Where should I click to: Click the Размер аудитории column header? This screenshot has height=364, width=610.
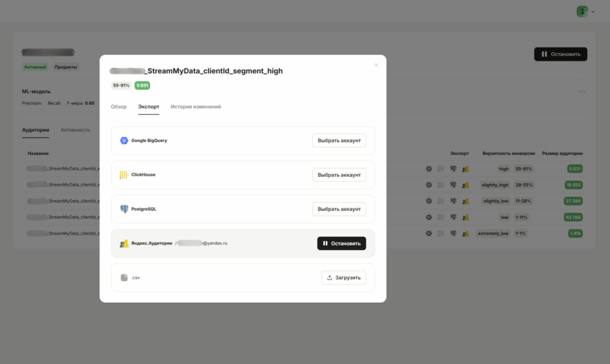[x=562, y=153]
